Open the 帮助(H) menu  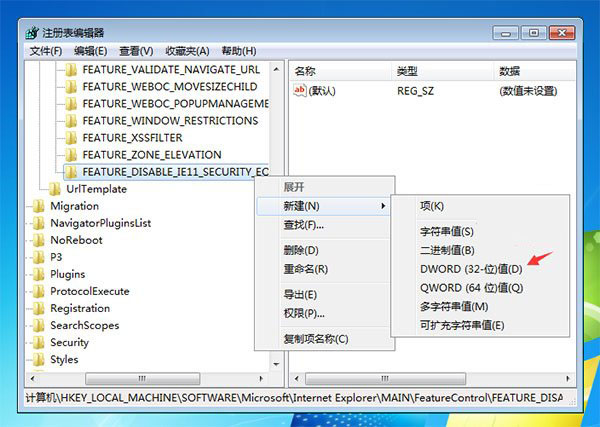point(239,51)
